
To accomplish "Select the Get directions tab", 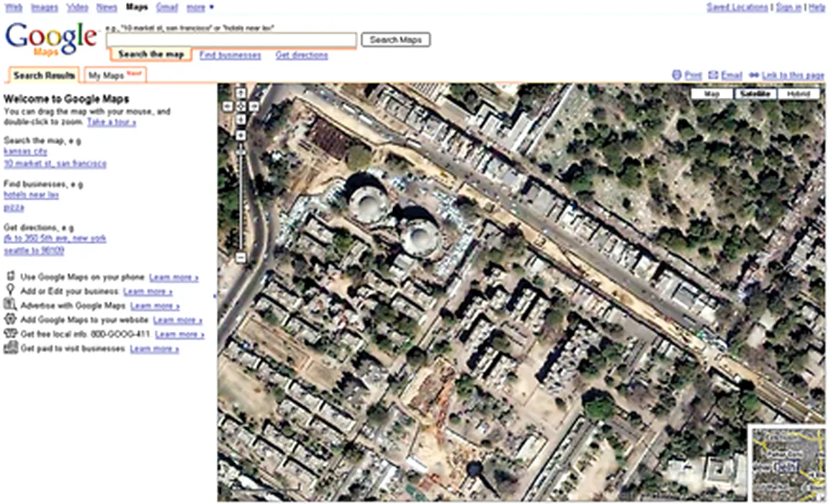I will coord(302,55).
